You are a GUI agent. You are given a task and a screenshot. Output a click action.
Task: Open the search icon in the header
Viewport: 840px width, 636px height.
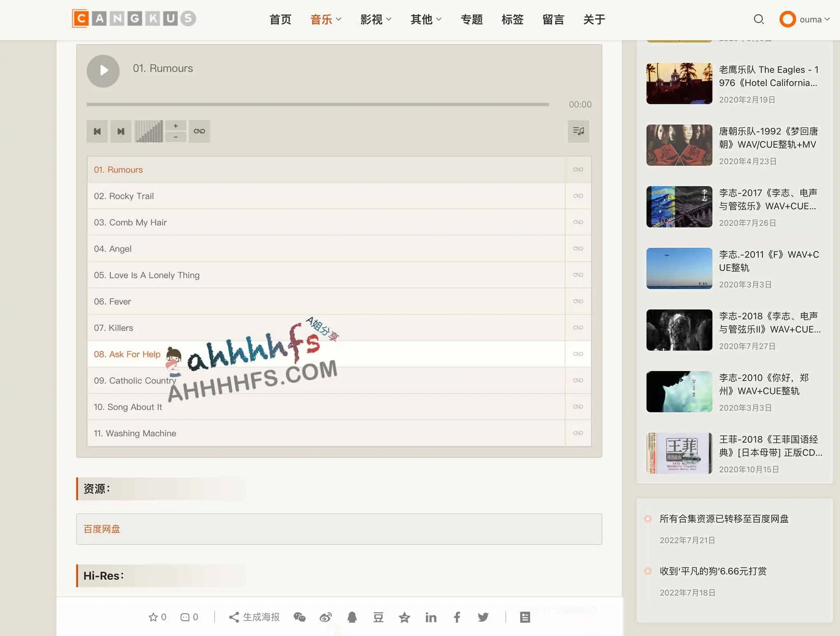(x=758, y=19)
